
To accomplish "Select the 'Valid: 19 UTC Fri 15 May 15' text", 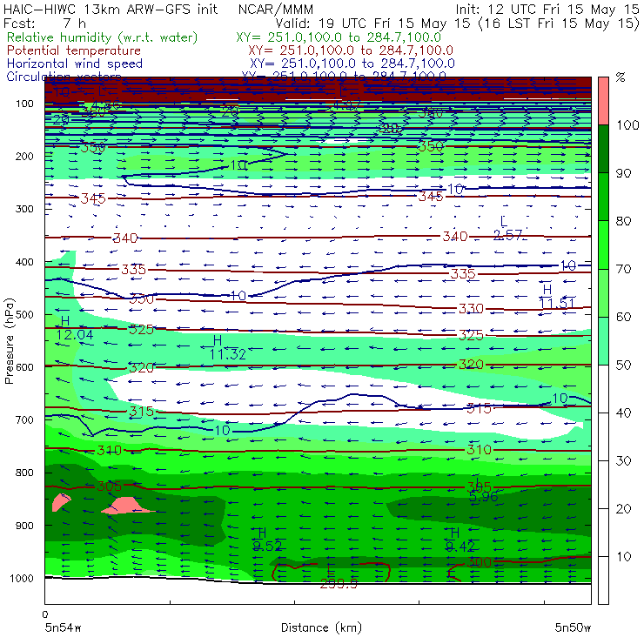I will tap(372, 23).
